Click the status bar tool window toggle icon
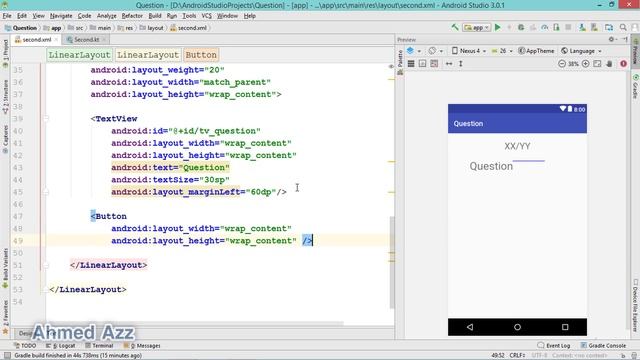The width and height of the screenshot is (640, 360). 7,356
